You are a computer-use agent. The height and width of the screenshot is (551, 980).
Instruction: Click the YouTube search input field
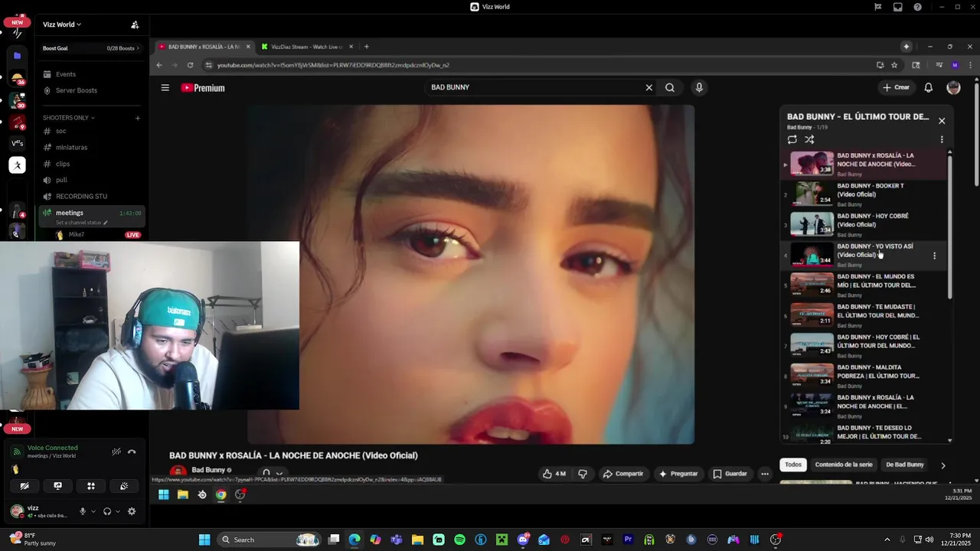click(535, 87)
